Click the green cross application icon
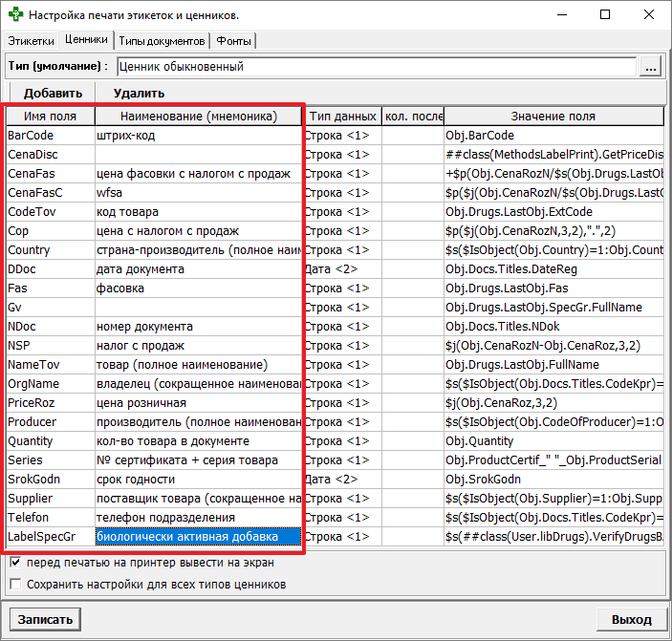672x641 pixels. coord(15,15)
